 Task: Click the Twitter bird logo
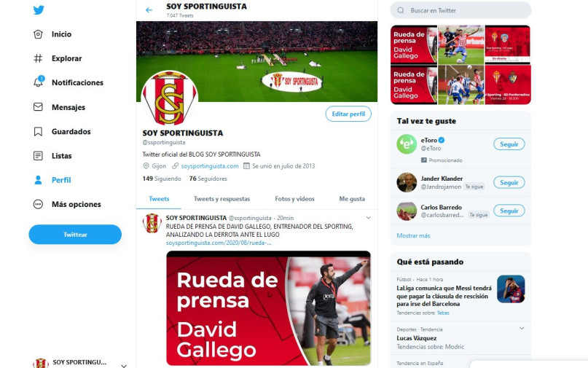pos(38,10)
